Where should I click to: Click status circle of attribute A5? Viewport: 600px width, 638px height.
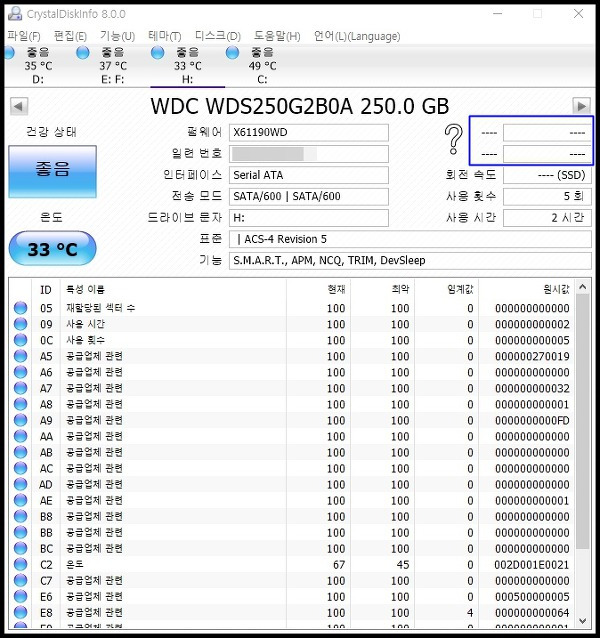(x=20, y=356)
